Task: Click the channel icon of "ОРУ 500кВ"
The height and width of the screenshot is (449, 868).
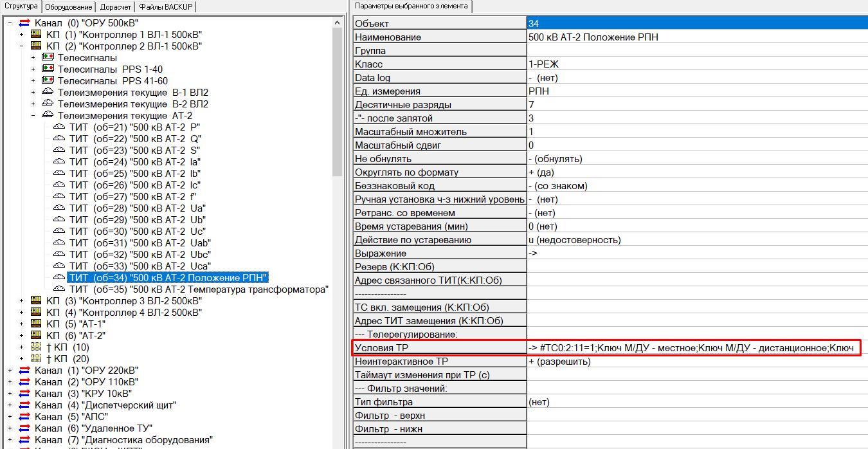Action: (24, 23)
